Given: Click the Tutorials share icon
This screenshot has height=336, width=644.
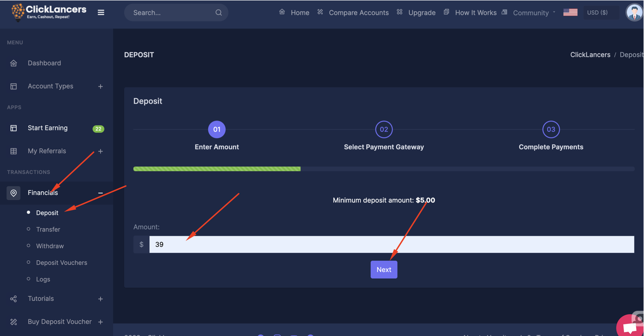Looking at the screenshot, I should point(13,299).
